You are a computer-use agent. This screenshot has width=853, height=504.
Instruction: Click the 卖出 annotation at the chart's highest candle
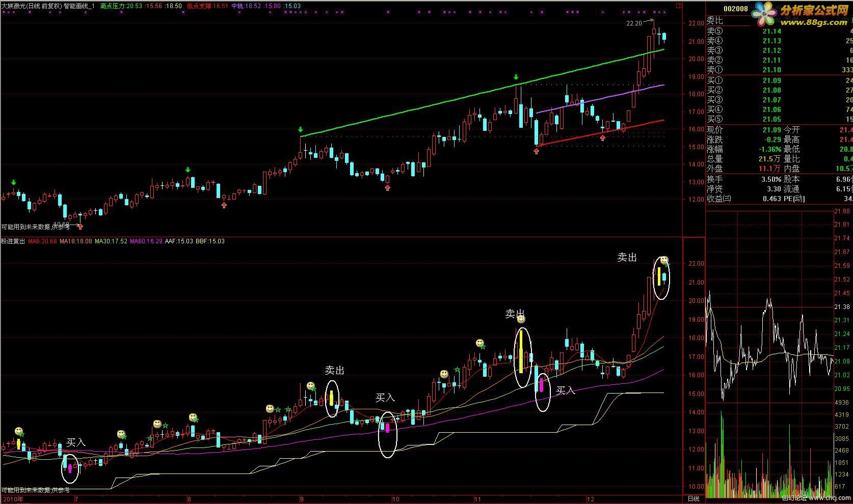click(627, 258)
